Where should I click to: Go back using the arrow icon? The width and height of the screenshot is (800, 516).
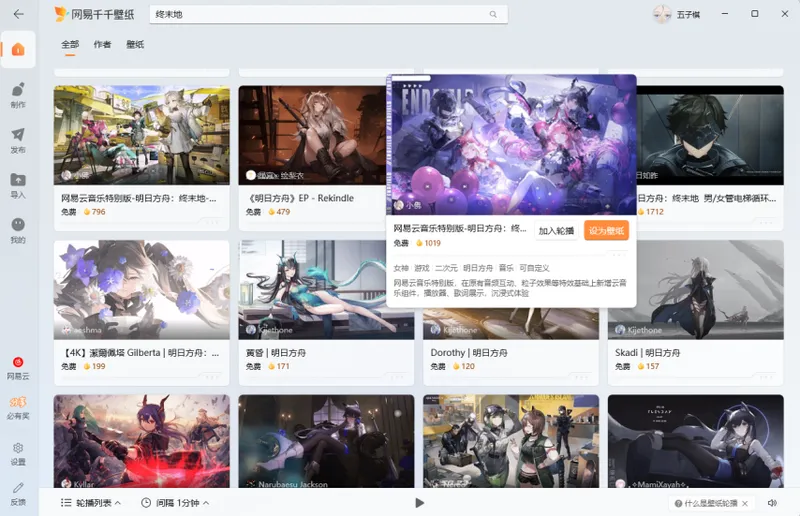(x=18, y=14)
